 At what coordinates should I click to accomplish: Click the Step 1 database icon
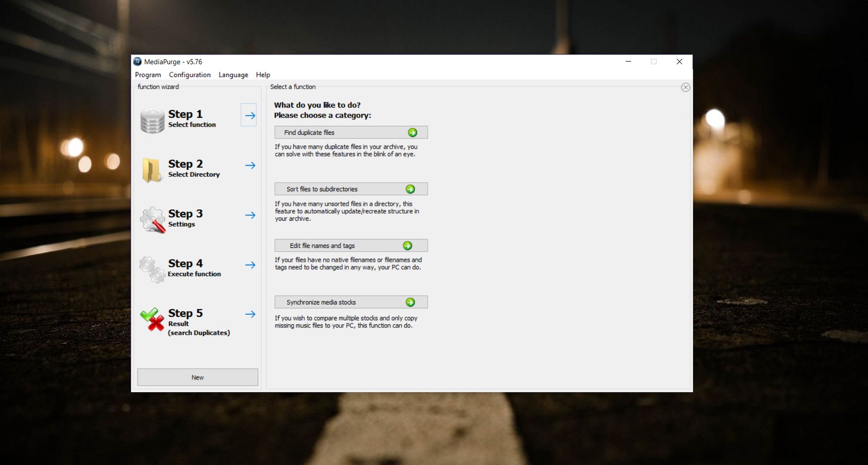[x=152, y=121]
